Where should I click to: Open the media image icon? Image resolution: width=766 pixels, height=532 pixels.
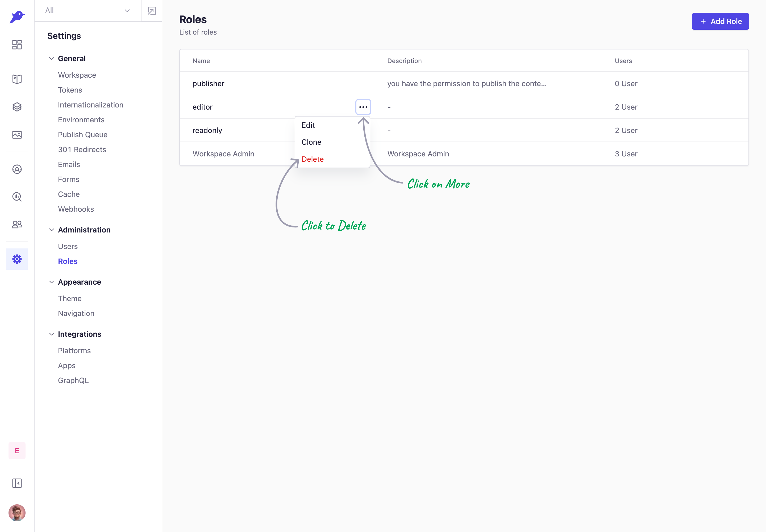[x=17, y=135]
